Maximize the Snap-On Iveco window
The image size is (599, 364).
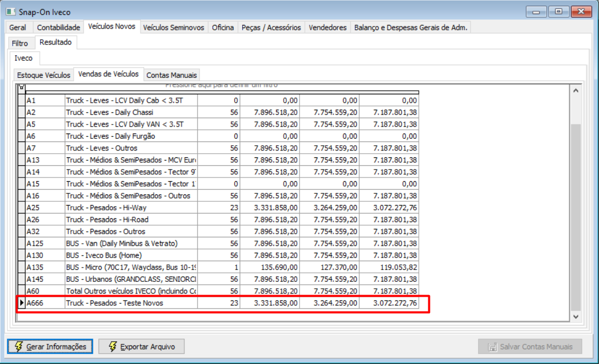click(558, 12)
